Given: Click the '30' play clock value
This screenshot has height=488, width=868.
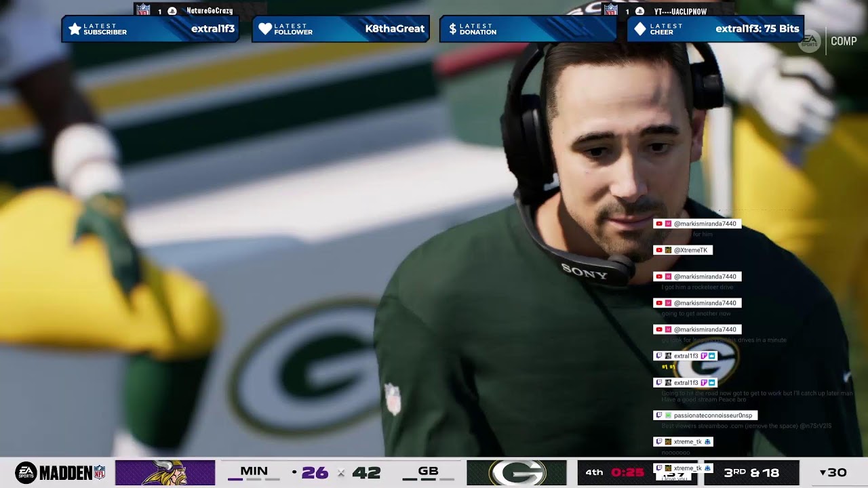Looking at the screenshot, I should pyautogui.click(x=837, y=473).
